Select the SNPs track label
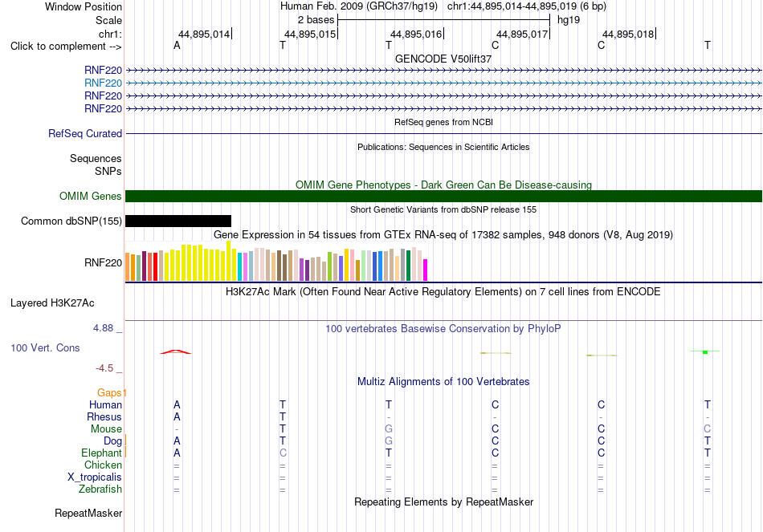Screen dimensions: 763x532 (x=108, y=171)
